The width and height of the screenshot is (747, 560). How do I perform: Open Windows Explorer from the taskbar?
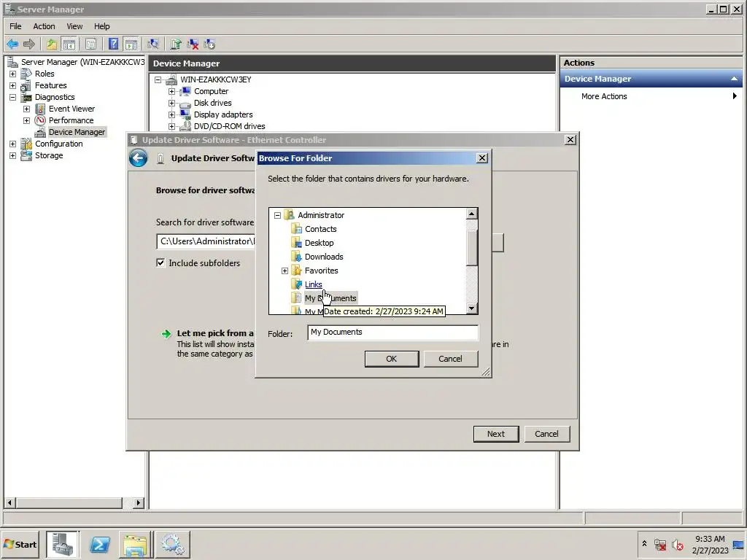(136, 544)
